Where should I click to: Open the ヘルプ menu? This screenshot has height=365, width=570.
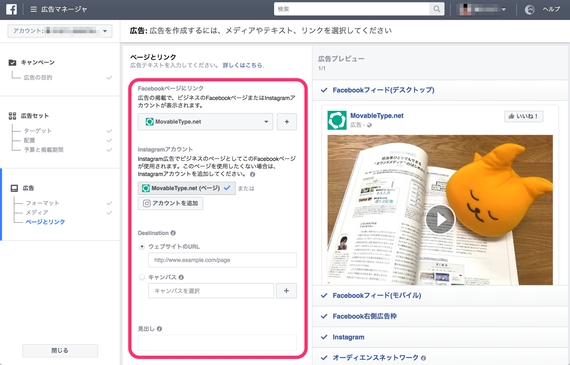point(551,9)
